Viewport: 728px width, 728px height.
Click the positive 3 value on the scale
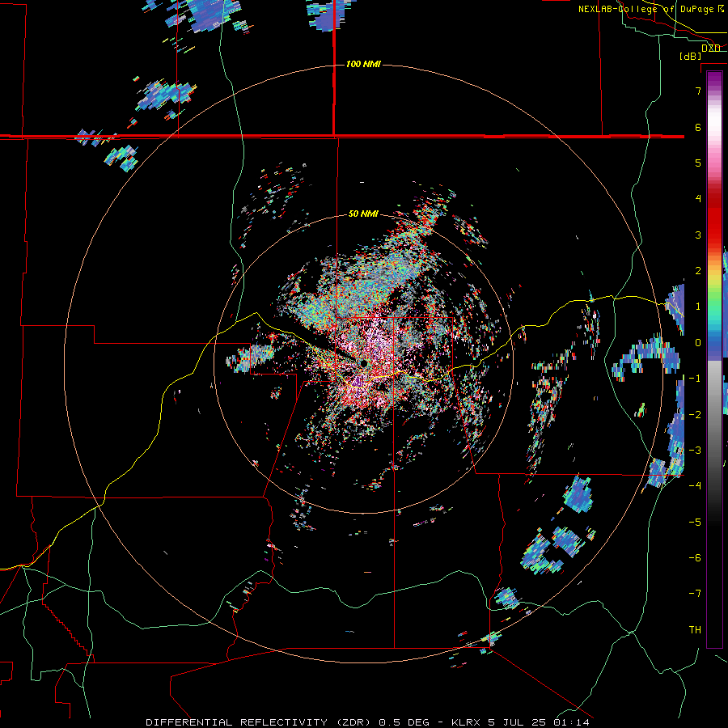point(698,235)
